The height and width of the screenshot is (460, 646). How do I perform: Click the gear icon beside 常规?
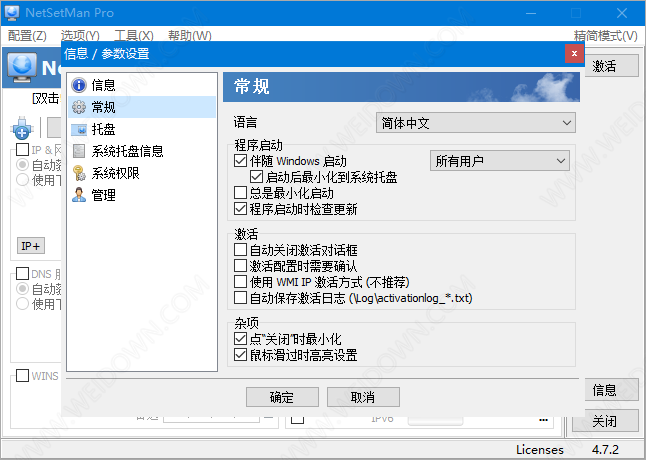pos(79,107)
